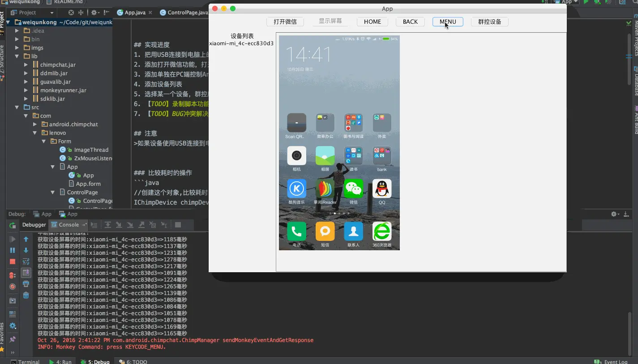
Task: Click the 群控设备 button
Action: (490, 21)
